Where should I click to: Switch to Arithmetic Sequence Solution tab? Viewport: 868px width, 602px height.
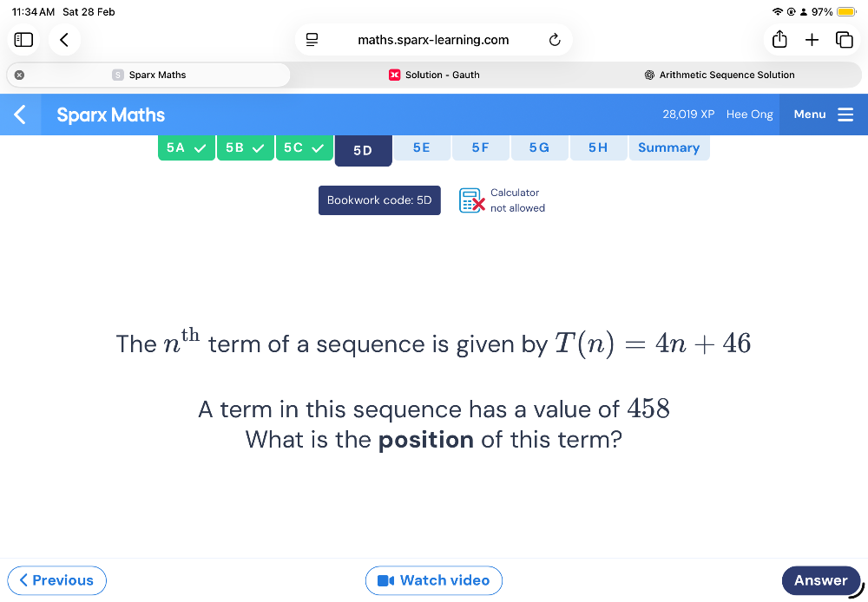pyautogui.click(x=720, y=75)
